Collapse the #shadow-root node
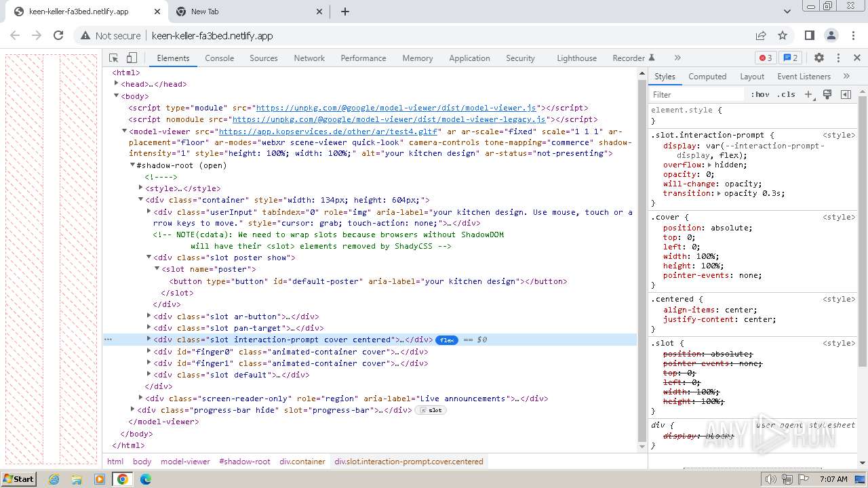868x488 pixels. tap(133, 165)
